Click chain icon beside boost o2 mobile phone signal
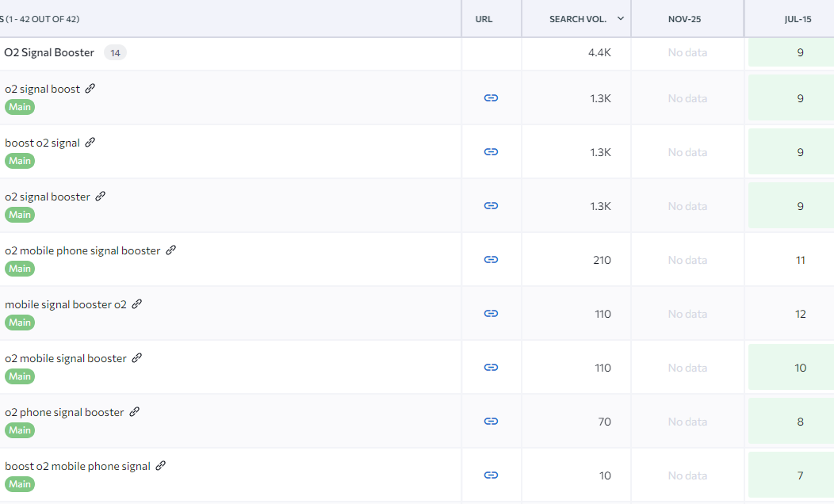Image resolution: width=834 pixels, height=504 pixels. coord(161,466)
